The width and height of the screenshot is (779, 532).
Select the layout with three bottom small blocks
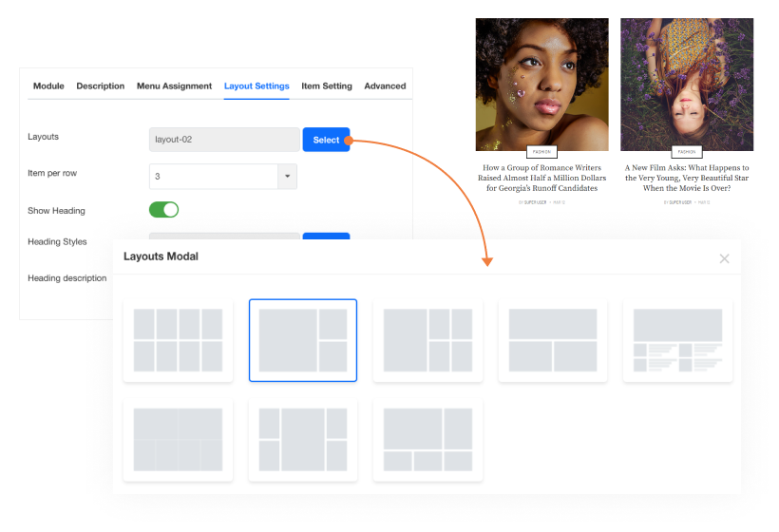click(x=427, y=440)
